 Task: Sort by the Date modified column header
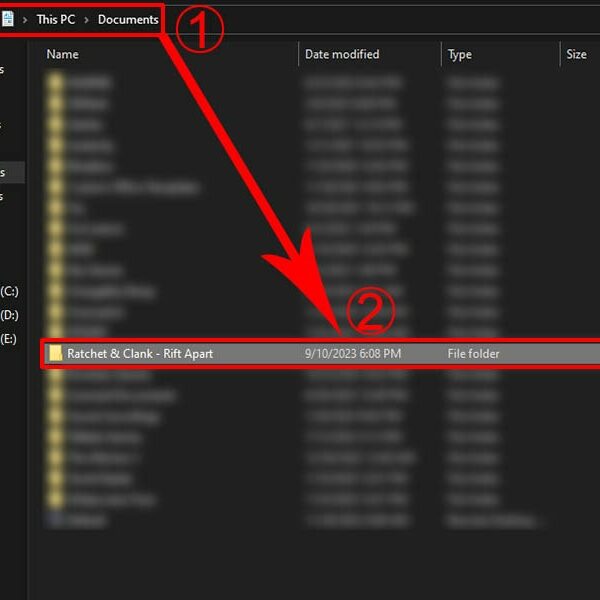point(342,54)
